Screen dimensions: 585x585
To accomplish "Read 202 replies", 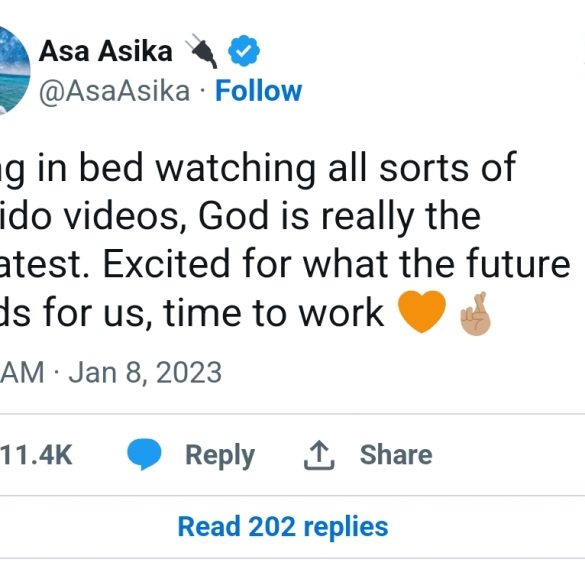I will 283,527.
